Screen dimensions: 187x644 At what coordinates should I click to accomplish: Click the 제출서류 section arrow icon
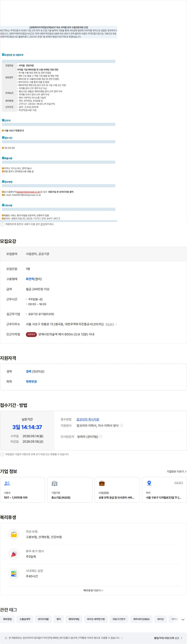3,158
